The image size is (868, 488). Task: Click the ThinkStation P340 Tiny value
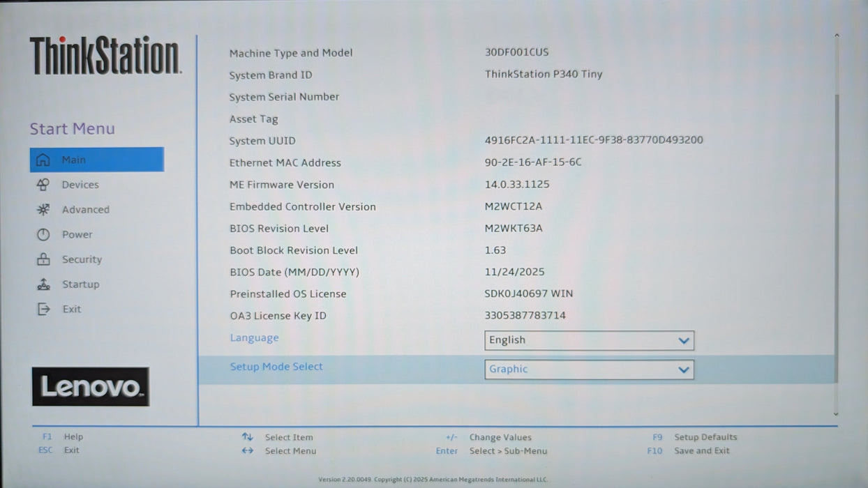click(544, 74)
